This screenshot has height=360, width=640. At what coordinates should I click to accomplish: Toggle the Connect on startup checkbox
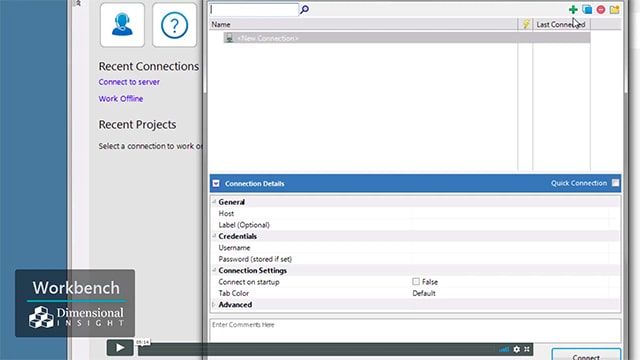416,282
